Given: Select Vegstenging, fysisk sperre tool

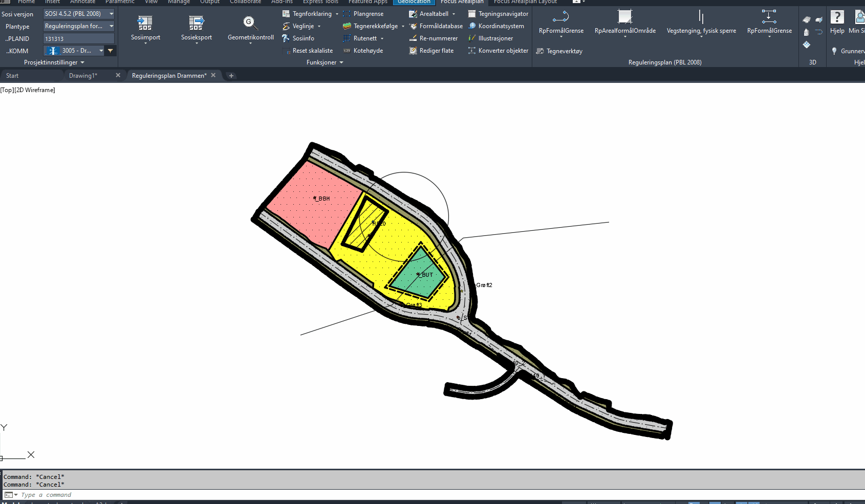Looking at the screenshot, I should point(701,18).
